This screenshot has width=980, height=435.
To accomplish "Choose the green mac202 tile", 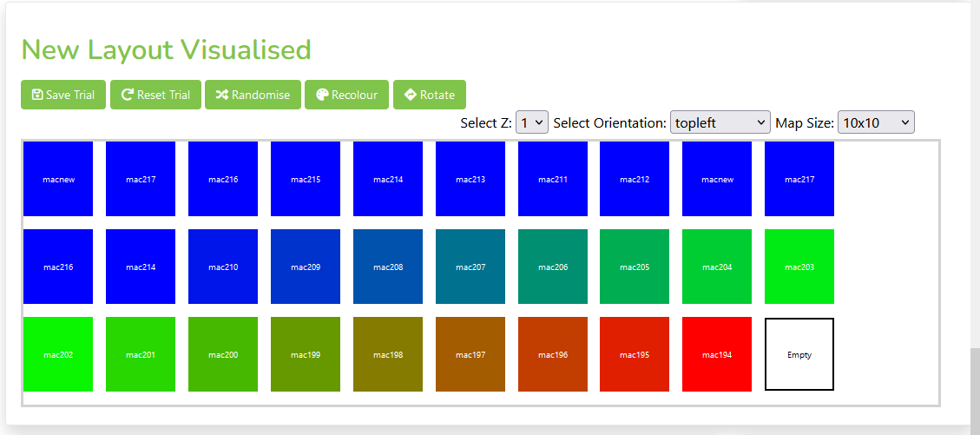I will (57, 354).
